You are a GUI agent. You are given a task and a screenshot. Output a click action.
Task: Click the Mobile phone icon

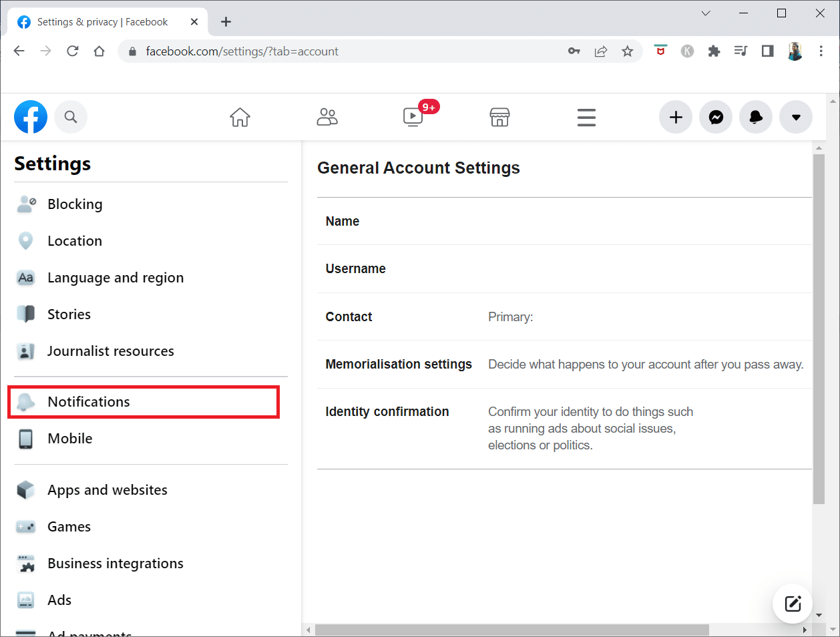pos(25,439)
